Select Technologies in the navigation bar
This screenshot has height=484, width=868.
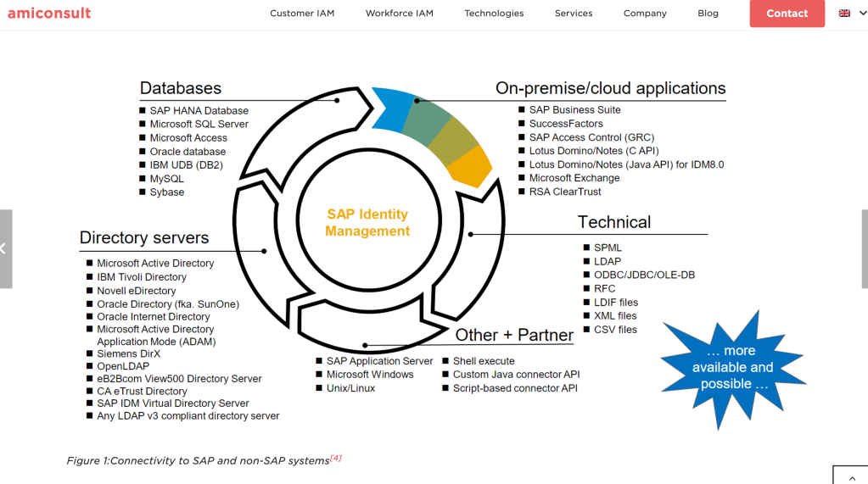tap(494, 14)
